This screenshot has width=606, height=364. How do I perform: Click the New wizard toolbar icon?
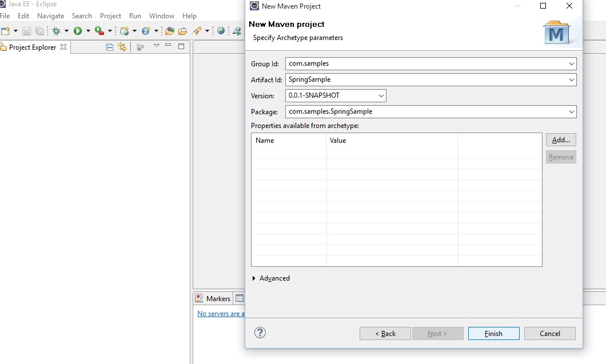pyautogui.click(x=5, y=31)
